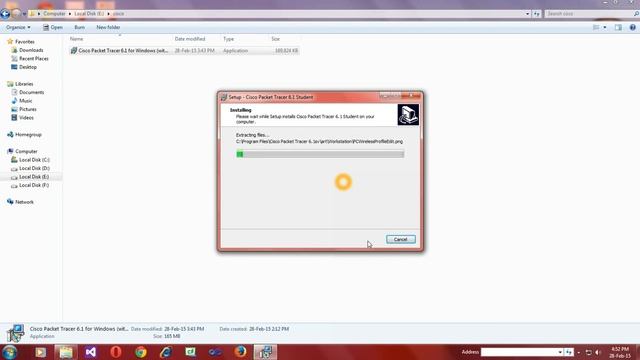Open Explorer help icon
The height and width of the screenshot is (360, 640).
(x=632, y=27)
